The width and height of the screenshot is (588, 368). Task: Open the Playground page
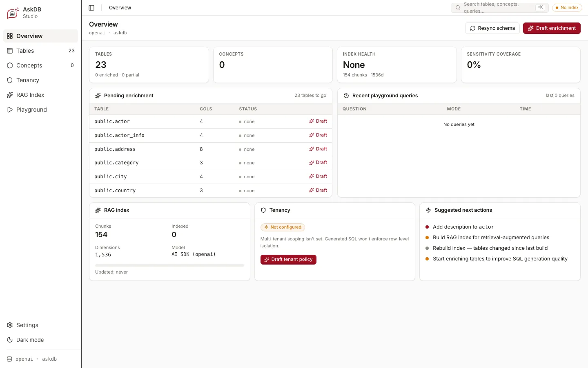(x=41, y=110)
